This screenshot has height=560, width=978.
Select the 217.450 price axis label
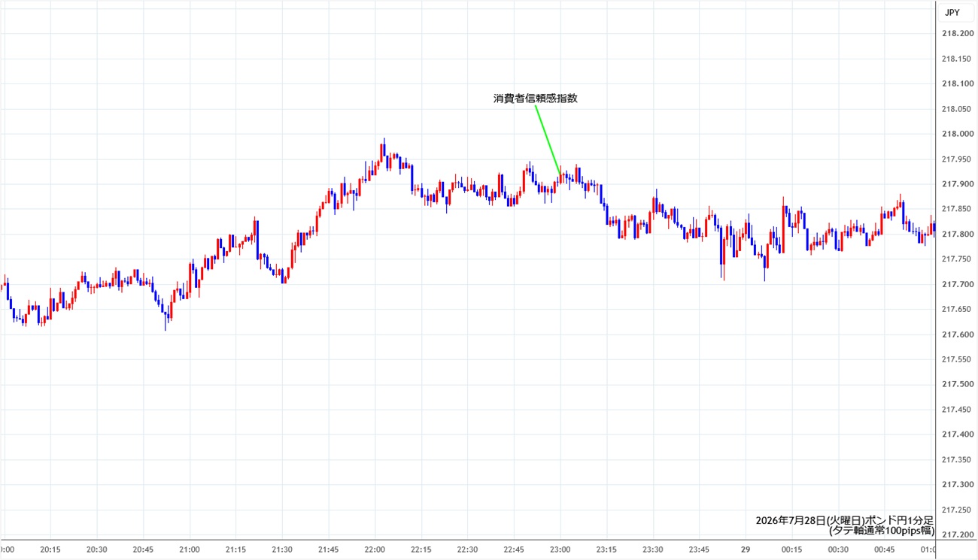pos(955,410)
